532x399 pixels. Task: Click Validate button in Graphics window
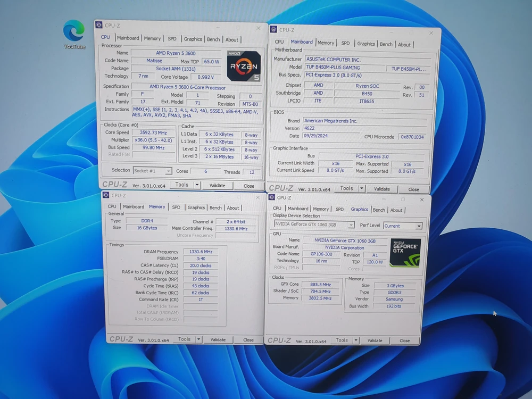tap(375, 340)
